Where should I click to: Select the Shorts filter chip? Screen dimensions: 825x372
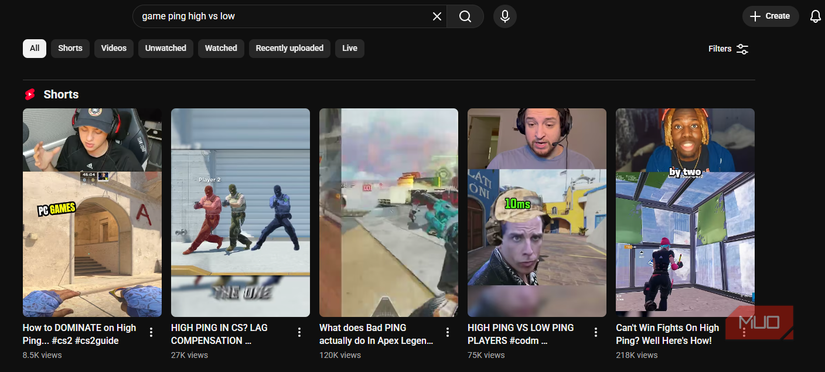(x=70, y=48)
